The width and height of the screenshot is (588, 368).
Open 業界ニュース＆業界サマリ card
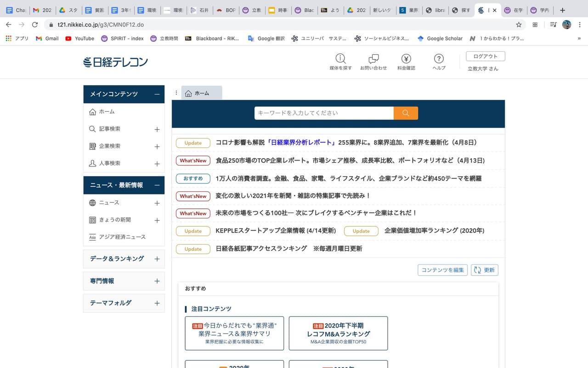(234, 333)
